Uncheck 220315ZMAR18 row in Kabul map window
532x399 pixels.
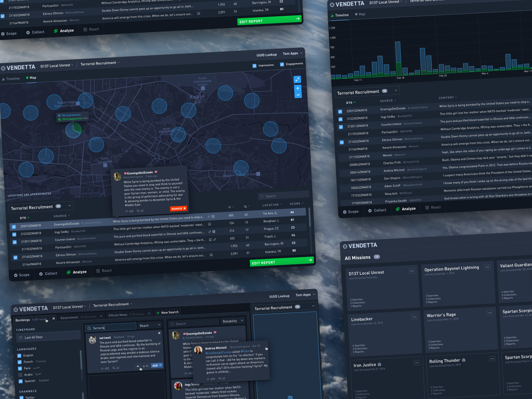pos(14,227)
